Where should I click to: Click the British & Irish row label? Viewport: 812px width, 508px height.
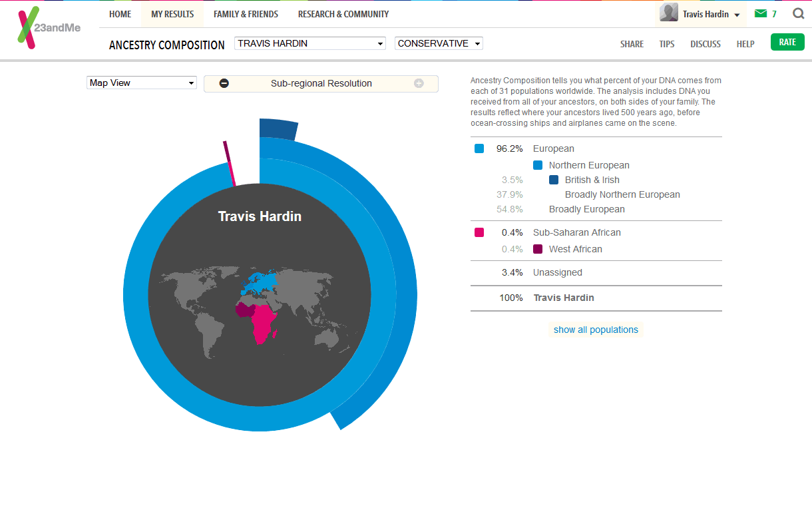pyautogui.click(x=592, y=180)
